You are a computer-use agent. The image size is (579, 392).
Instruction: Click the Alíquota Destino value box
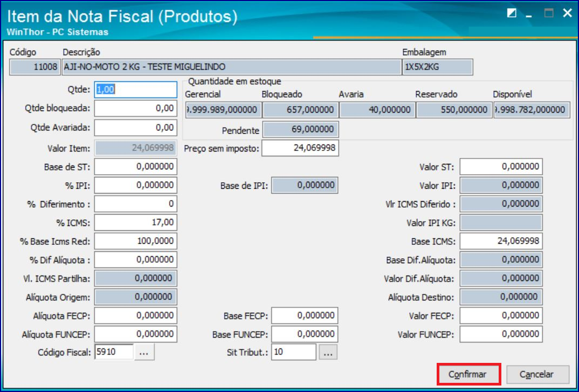pyautogui.click(x=501, y=297)
